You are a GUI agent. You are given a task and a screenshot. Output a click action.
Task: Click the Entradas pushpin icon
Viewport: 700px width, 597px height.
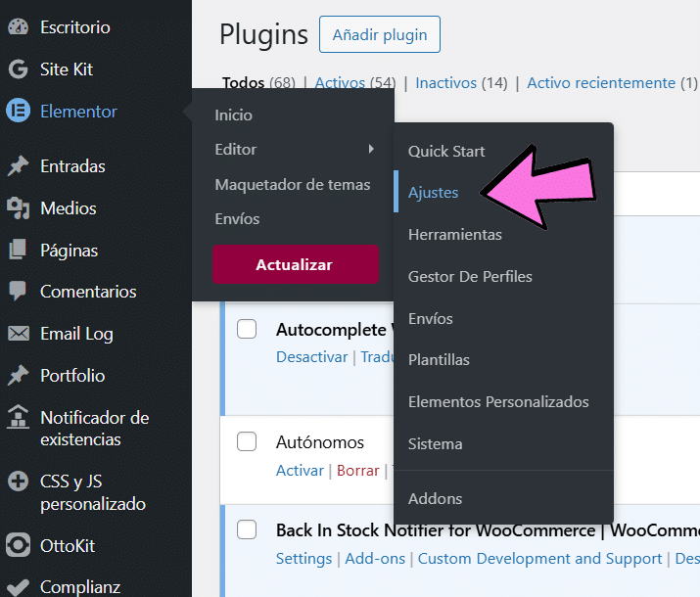(x=18, y=166)
